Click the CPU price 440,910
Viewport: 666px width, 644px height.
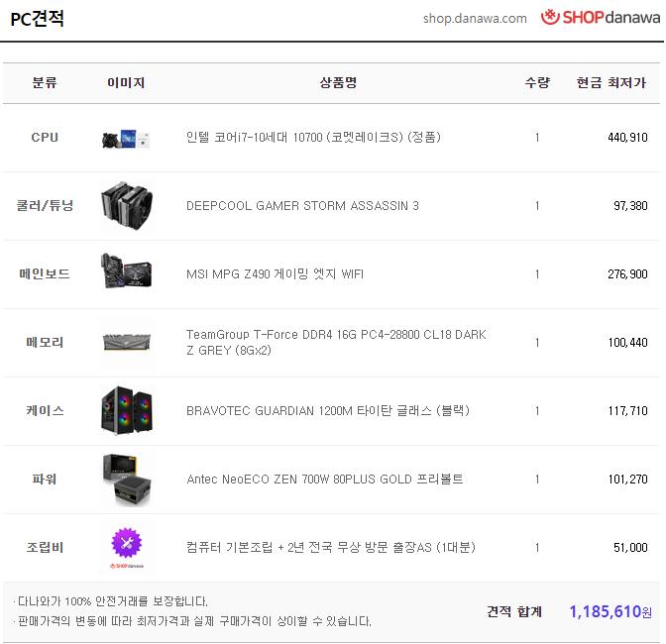tap(627, 138)
